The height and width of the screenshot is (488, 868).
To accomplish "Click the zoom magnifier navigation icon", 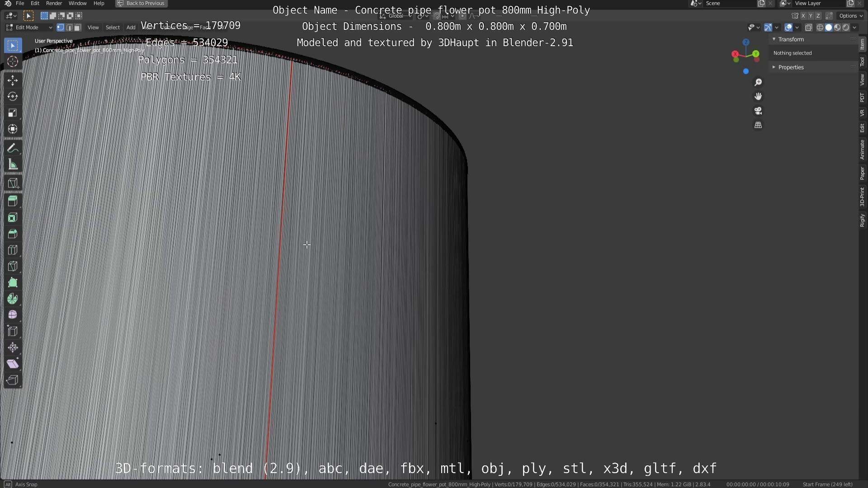I will 758,82.
